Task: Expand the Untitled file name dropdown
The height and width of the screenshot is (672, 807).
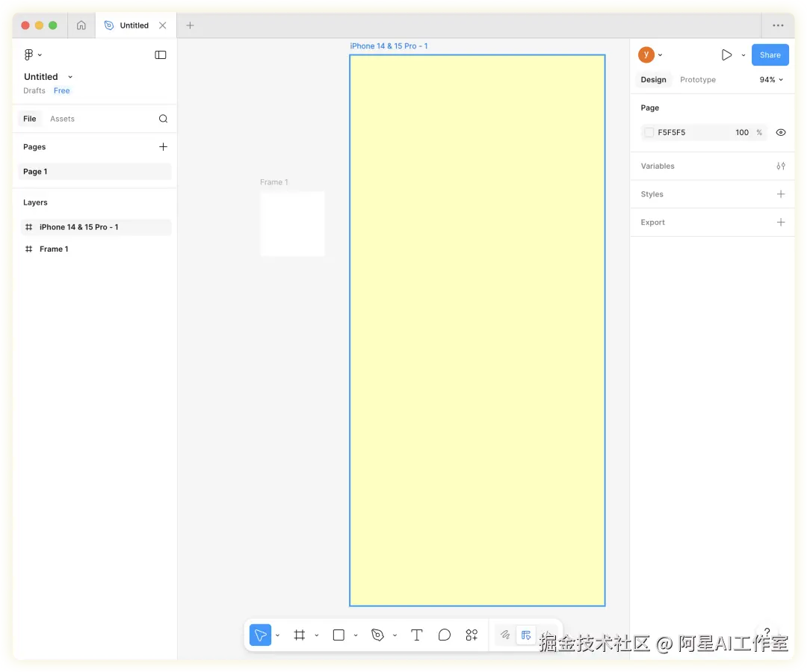Action: (x=70, y=77)
